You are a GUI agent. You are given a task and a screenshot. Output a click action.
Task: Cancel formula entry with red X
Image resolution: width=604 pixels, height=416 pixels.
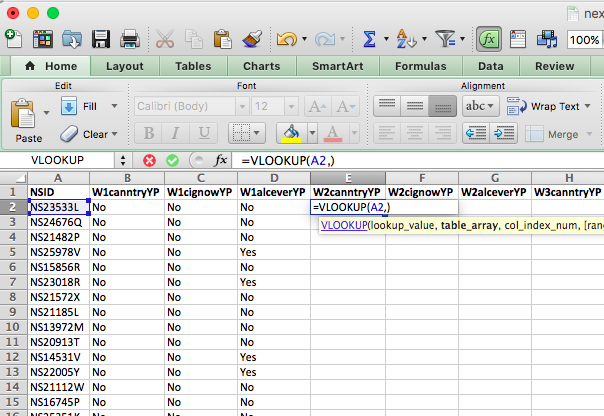click(149, 160)
